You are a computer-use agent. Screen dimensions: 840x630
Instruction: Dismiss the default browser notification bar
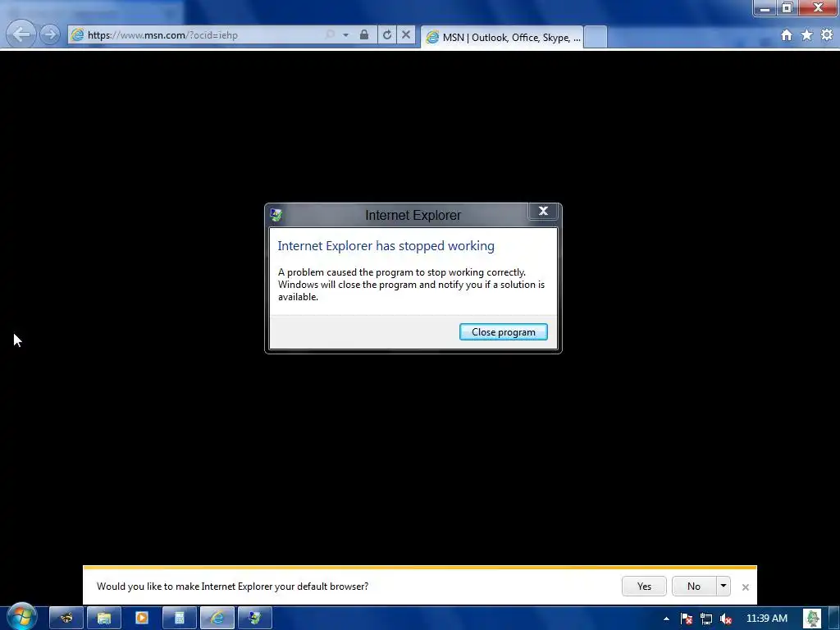pyautogui.click(x=745, y=587)
